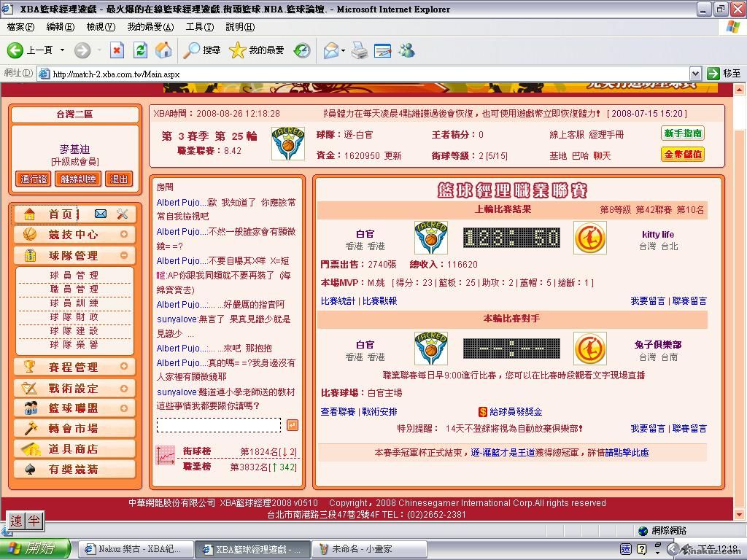This screenshot has height=560, width=747.
Task: Open Favorites (我的最愛) star toolbar button
Action: (x=256, y=50)
